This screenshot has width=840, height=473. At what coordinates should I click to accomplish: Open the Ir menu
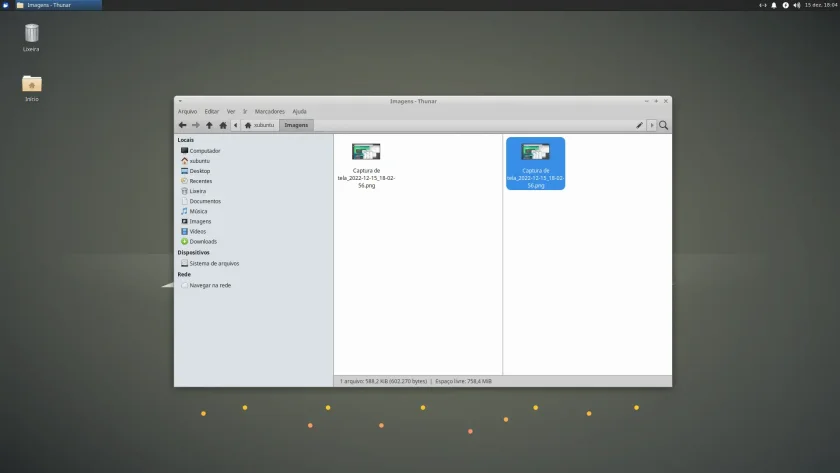(x=245, y=111)
